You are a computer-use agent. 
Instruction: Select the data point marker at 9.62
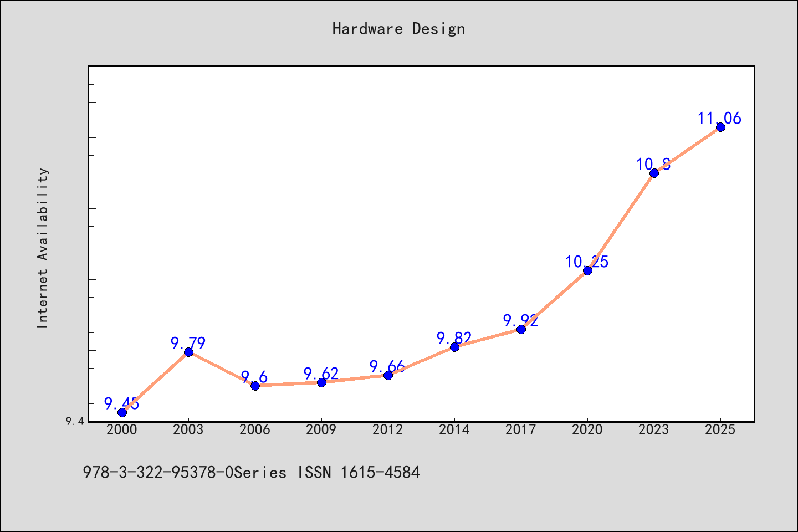[321, 382]
